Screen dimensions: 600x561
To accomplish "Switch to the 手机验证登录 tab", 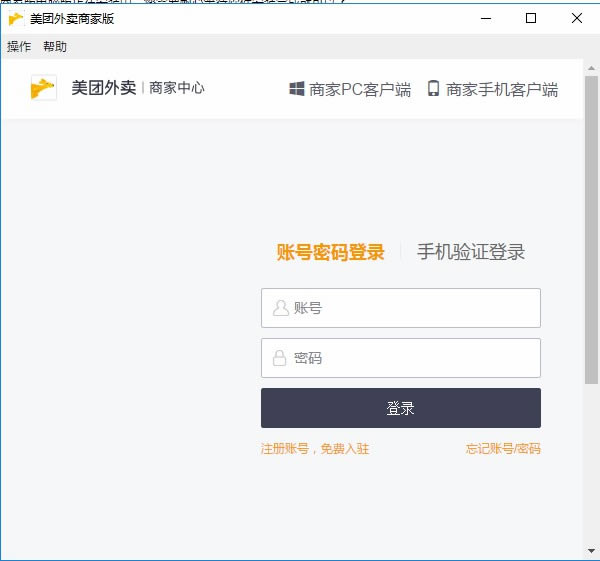I will (x=470, y=252).
